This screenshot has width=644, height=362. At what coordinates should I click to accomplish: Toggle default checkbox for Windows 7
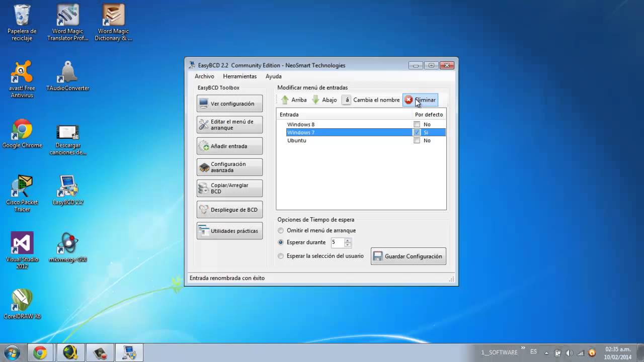(x=417, y=132)
